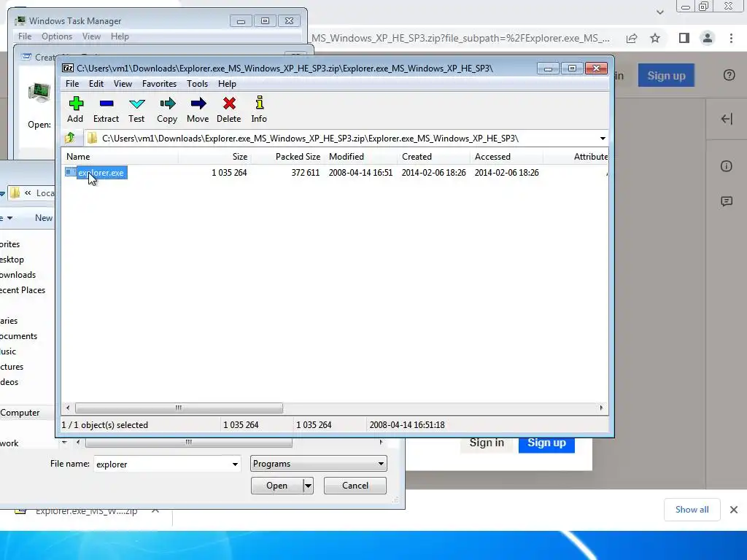This screenshot has width=747, height=560.
Task: Sort files by the Size column
Action: pyautogui.click(x=215, y=157)
